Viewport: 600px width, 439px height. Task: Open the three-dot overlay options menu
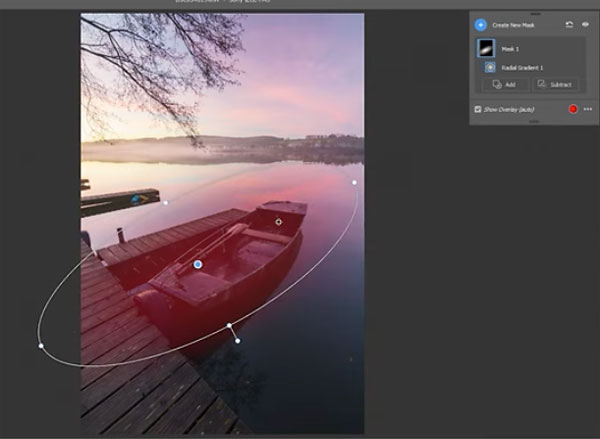coord(588,109)
